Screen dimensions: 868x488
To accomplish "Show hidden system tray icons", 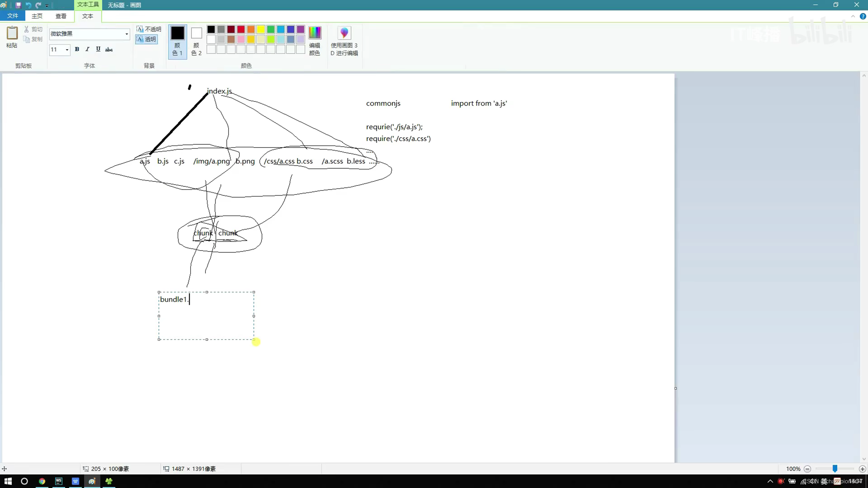I will click(x=770, y=481).
